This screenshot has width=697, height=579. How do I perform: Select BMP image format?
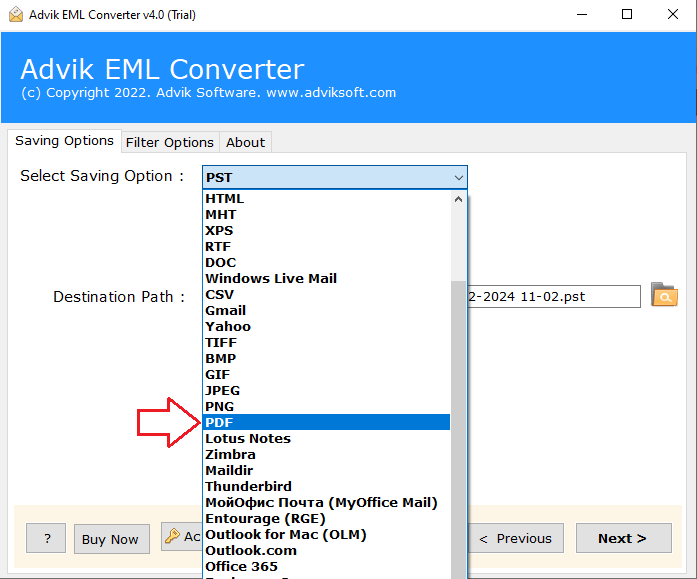pos(326,359)
